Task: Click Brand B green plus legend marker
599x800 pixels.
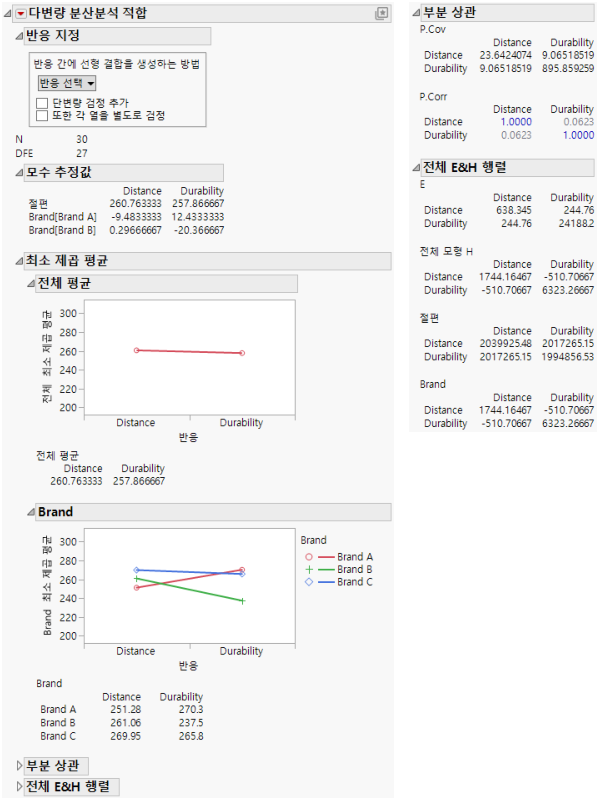Action: pos(309,569)
